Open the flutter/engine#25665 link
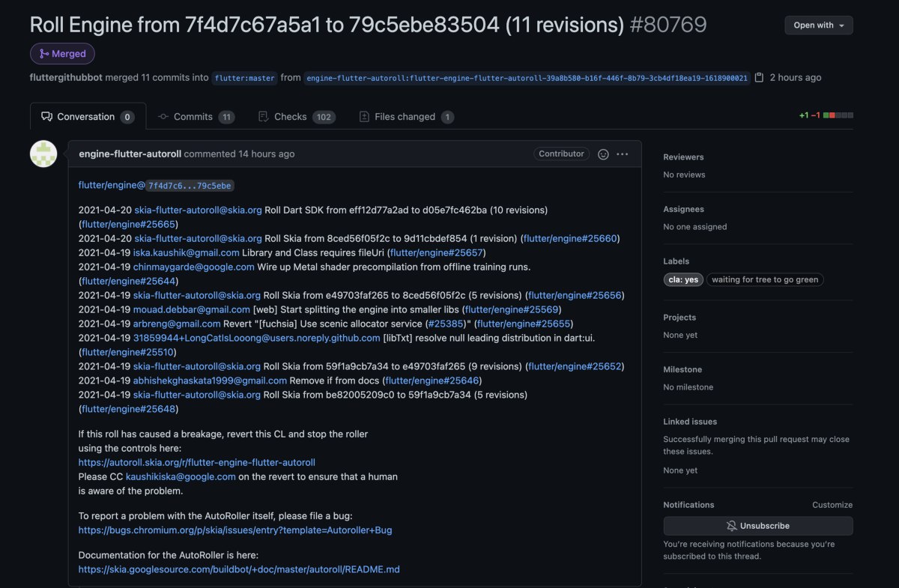Image resolution: width=899 pixels, height=588 pixels. point(128,224)
